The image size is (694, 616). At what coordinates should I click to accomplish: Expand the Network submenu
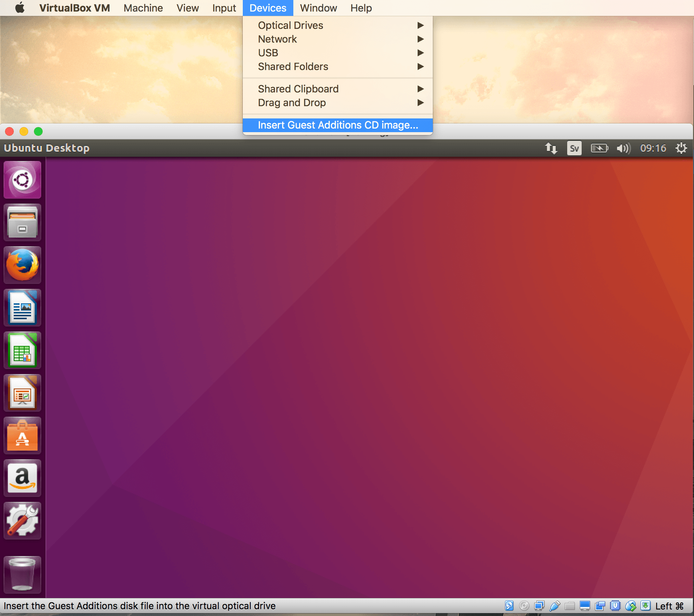338,39
